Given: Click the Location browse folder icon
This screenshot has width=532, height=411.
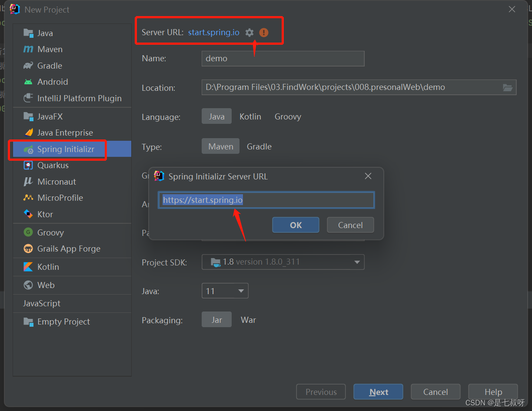Looking at the screenshot, I should coord(508,87).
